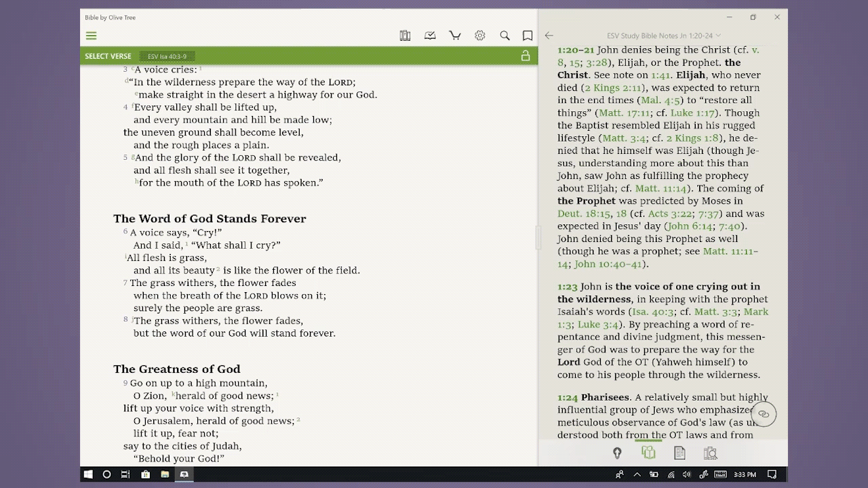Open the Windows Start menu
This screenshot has width=868, height=488.
pyautogui.click(x=88, y=474)
